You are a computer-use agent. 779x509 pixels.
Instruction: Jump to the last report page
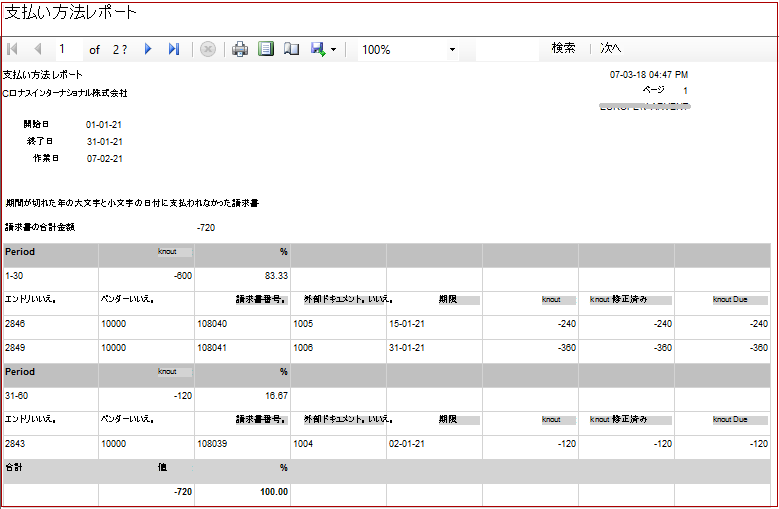pyautogui.click(x=173, y=49)
